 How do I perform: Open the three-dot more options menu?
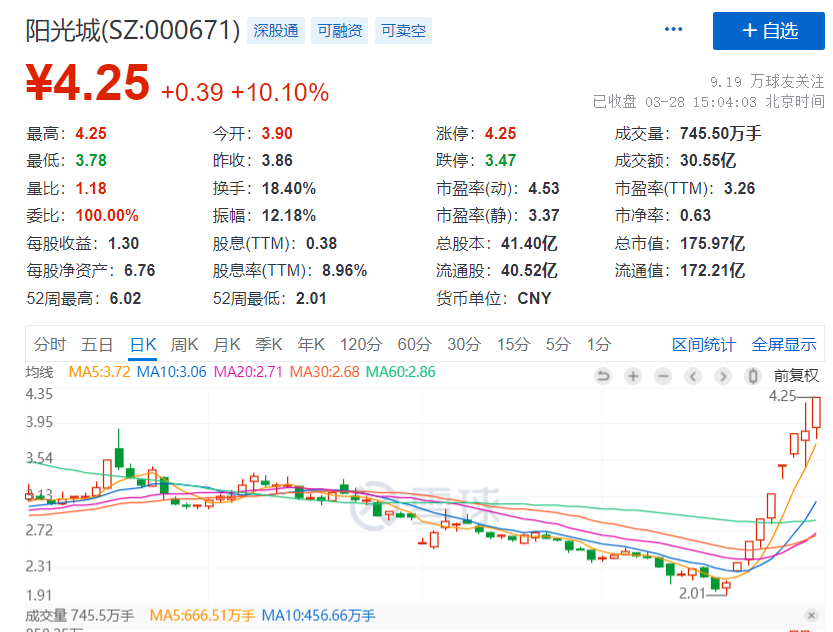pos(673,30)
